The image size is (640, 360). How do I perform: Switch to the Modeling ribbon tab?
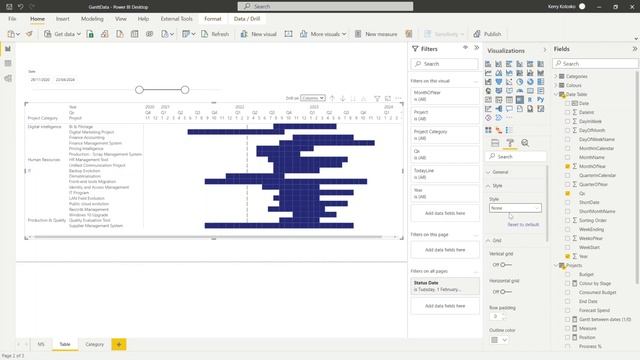[x=92, y=19]
